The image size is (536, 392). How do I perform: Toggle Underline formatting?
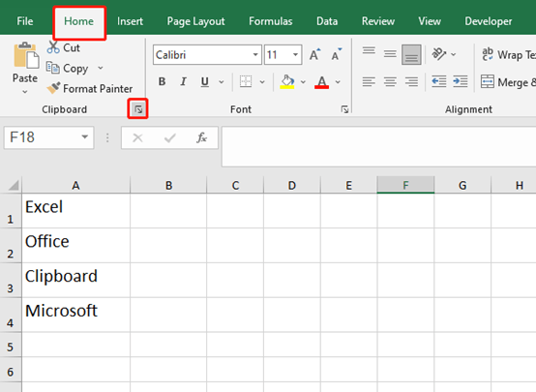(x=205, y=81)
